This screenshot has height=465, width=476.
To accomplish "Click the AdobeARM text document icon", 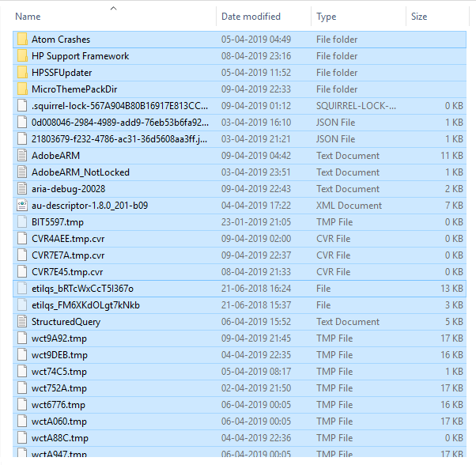I will tap(22, 156).
